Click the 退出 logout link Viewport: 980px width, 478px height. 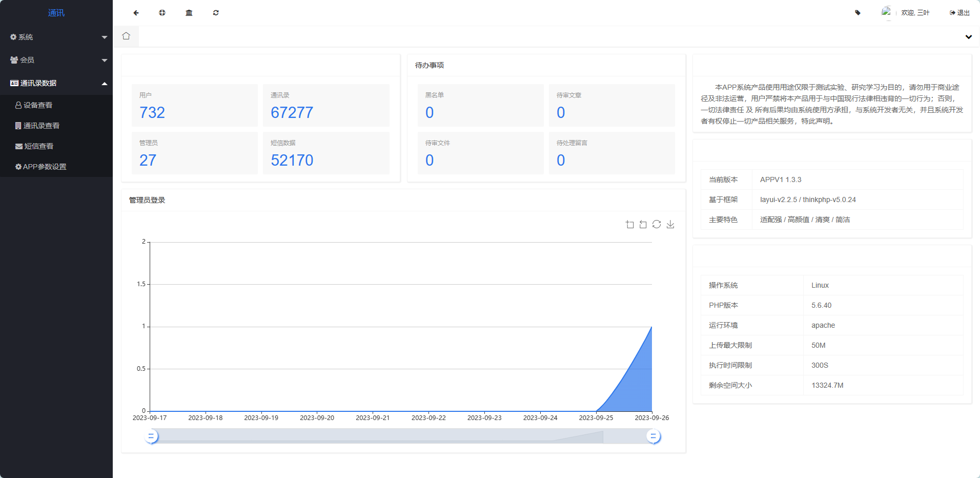(x=959, y=13)
